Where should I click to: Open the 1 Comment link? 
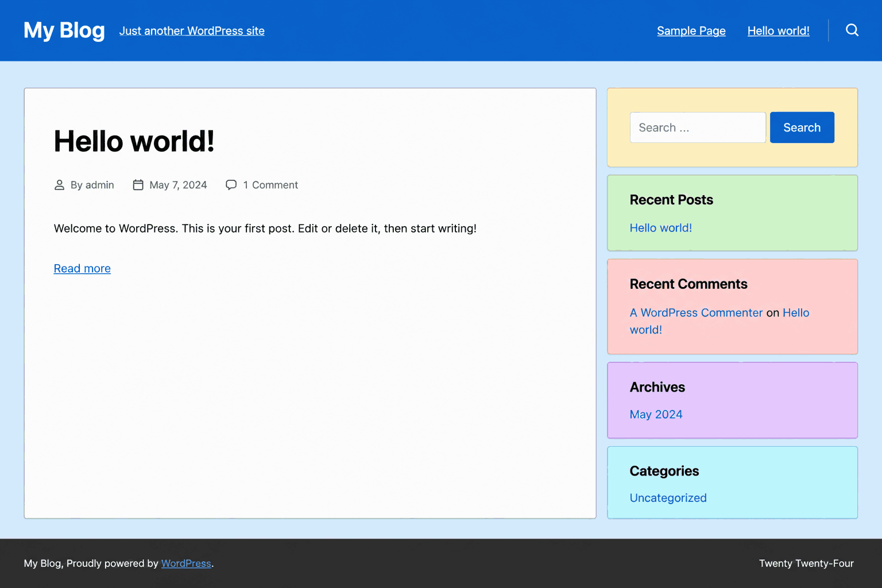[x=270, y=185]
